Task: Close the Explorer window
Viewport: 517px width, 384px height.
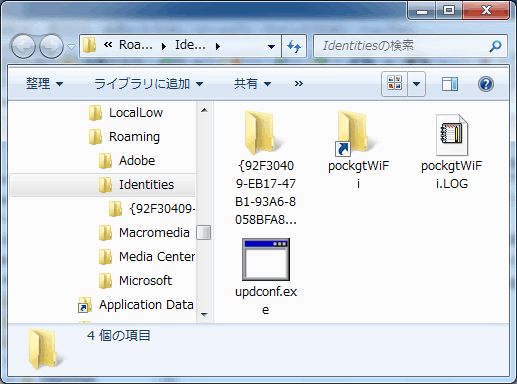Action: [x=486, y=11]
